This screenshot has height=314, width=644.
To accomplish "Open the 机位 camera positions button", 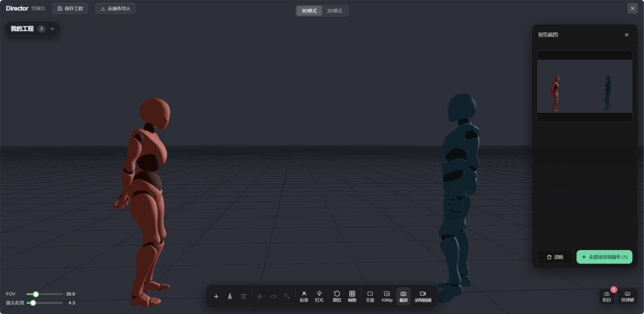I will [606, 296].
